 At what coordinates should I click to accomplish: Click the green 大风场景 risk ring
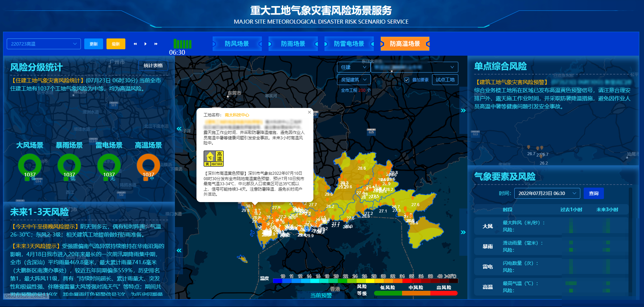(30, 165)
